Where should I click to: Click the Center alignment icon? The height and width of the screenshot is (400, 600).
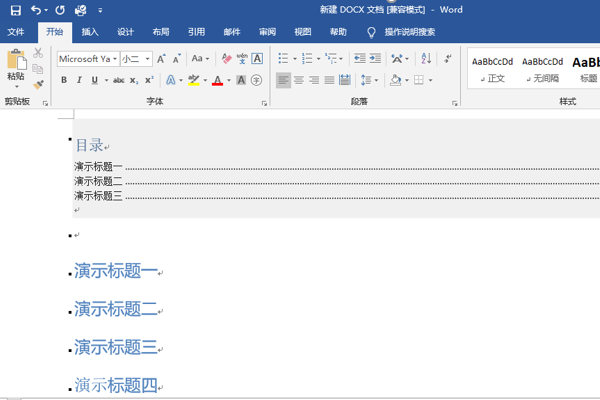[x=298, y=80]
